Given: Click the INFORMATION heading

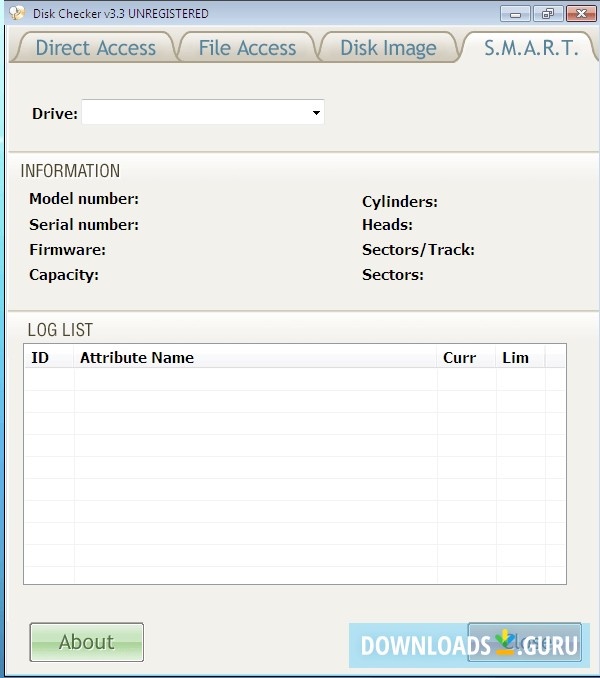Looking at the screenshot, I should click(x=70, y=171).
